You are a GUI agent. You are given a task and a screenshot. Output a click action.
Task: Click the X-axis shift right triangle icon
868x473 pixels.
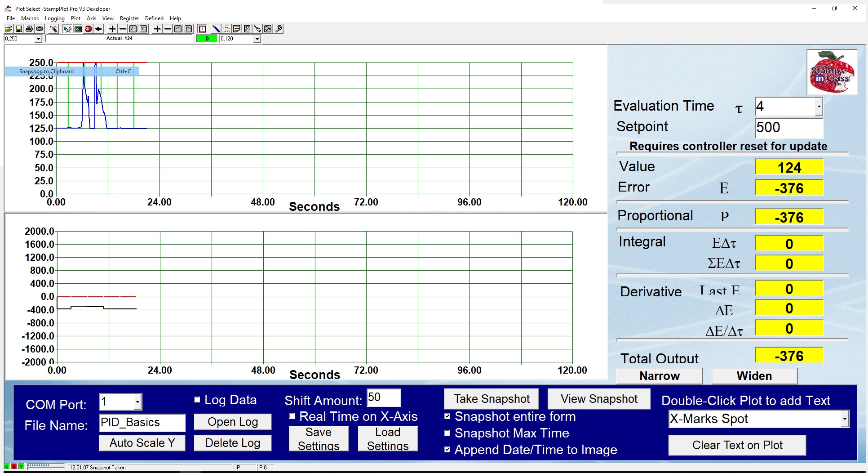(x=188, y=29)
